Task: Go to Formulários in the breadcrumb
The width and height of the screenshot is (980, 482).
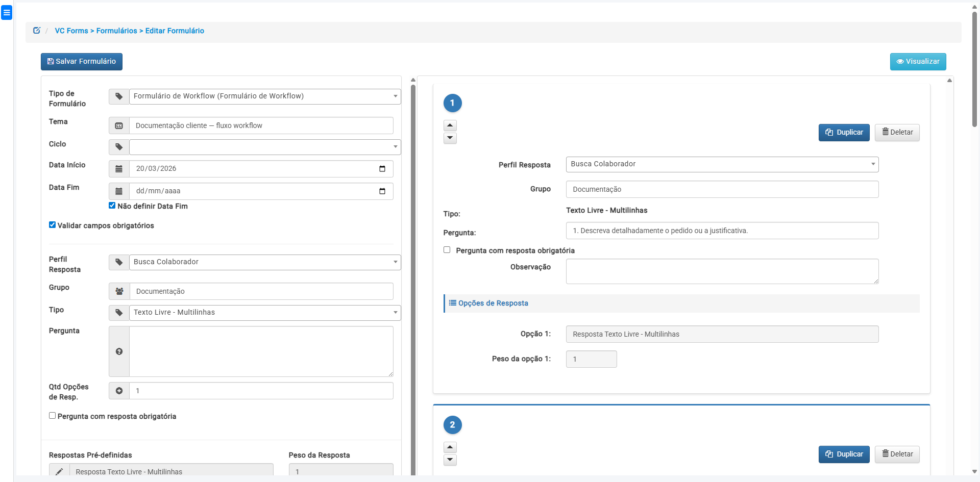Action: (x=116, y=31)
